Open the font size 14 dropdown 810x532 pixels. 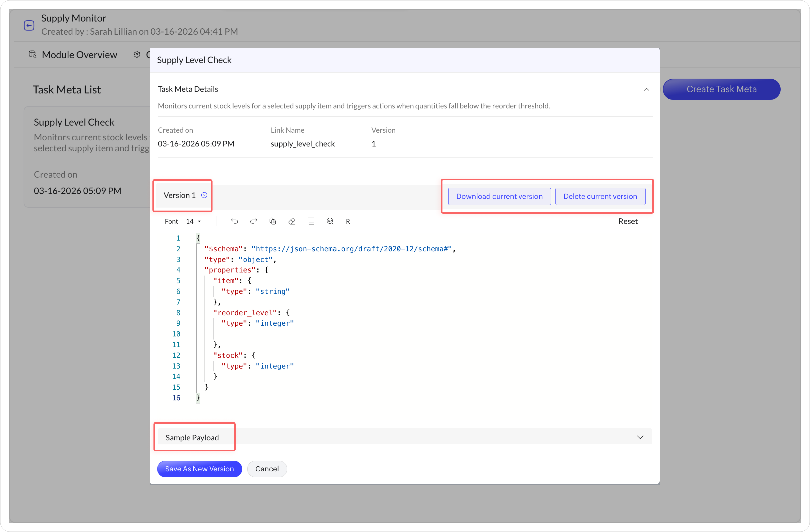[x=194, y=221]
